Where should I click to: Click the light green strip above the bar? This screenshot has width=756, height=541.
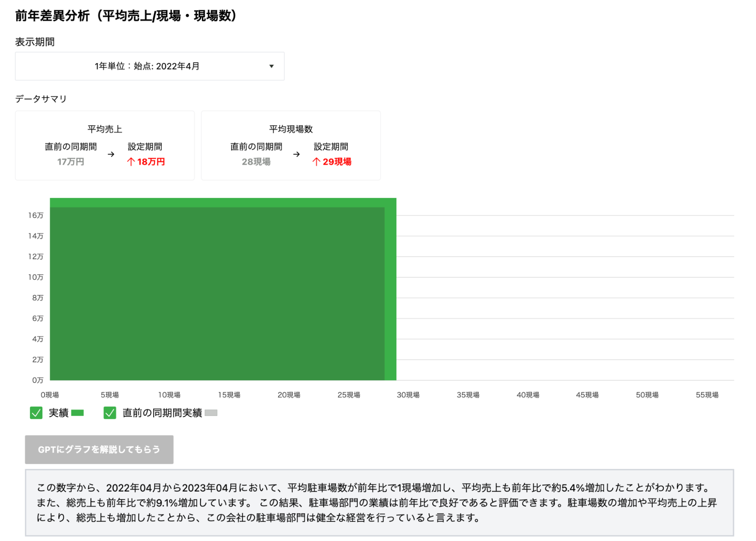click(223, 202)
